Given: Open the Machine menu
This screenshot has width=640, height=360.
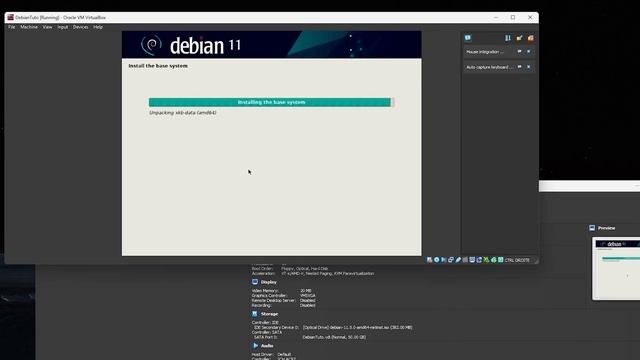Looking at the screenshot, I should pos(29,27).
